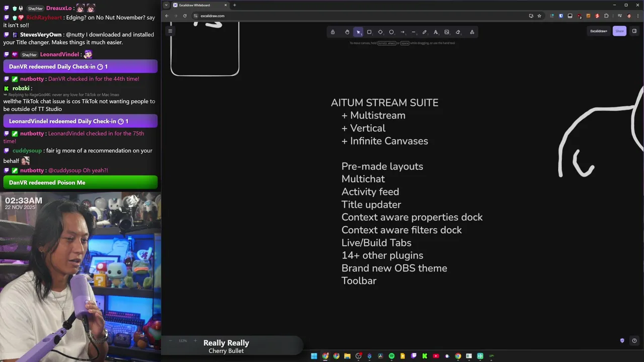Select the Eraser tool
Screen dimensions: 644x362
tap(458, 32)
